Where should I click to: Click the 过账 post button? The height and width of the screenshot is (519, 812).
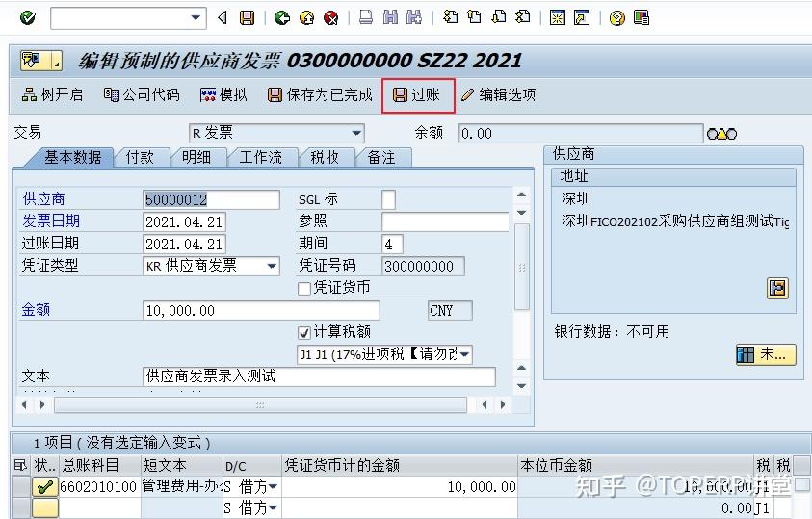tap(417, 94)
